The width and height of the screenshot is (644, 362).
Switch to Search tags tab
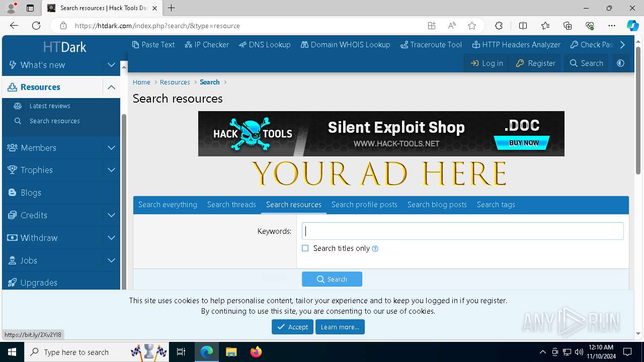[x=496, y=205]
